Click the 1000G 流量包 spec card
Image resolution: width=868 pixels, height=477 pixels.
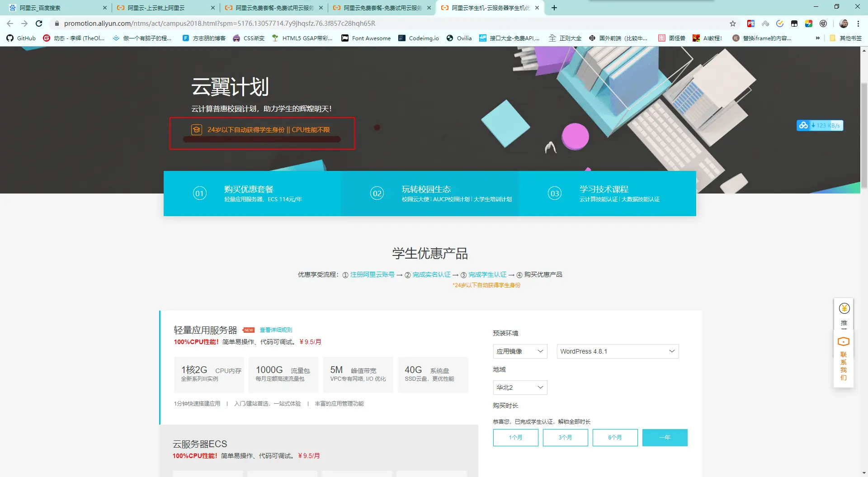283,375
